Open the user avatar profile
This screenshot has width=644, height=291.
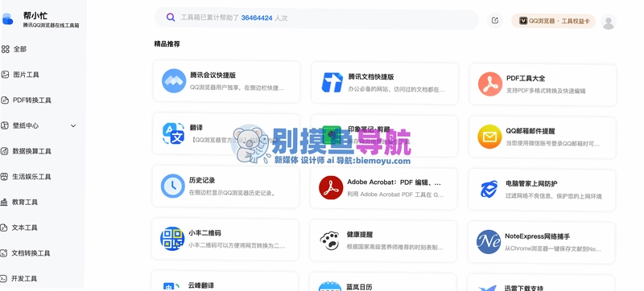tap(609, 22)
